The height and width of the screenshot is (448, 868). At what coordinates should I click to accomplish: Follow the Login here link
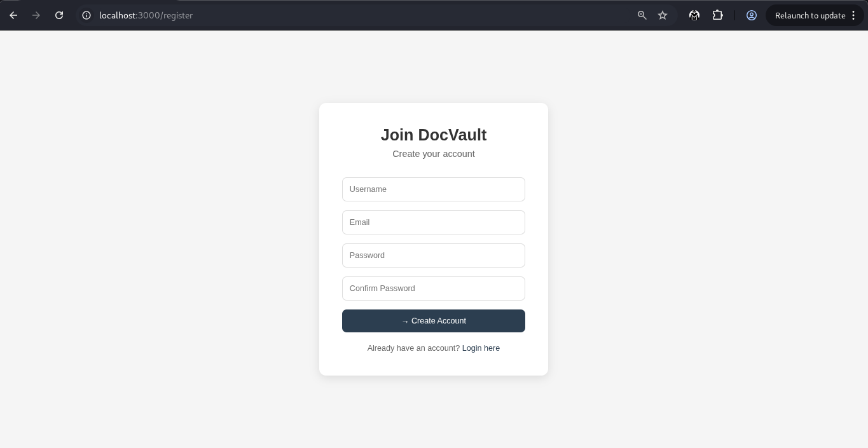481,348
